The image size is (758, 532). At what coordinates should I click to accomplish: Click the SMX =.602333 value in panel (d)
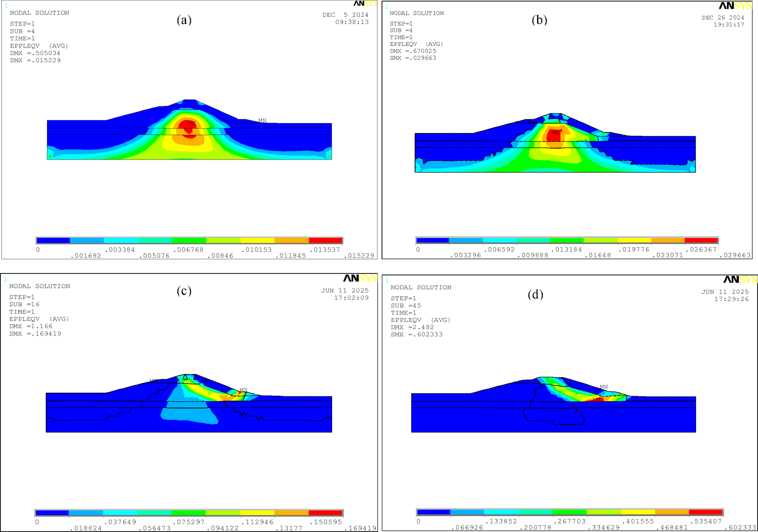pos(417,334)
